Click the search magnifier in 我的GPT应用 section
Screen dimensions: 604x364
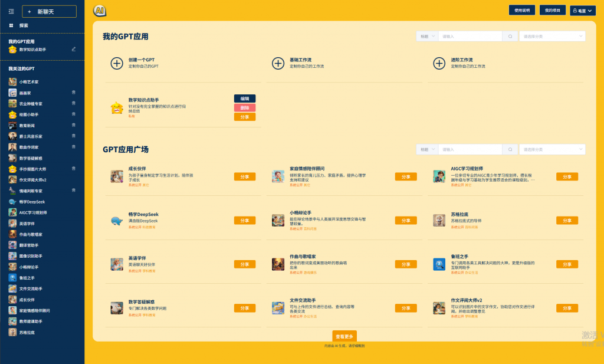510,37
